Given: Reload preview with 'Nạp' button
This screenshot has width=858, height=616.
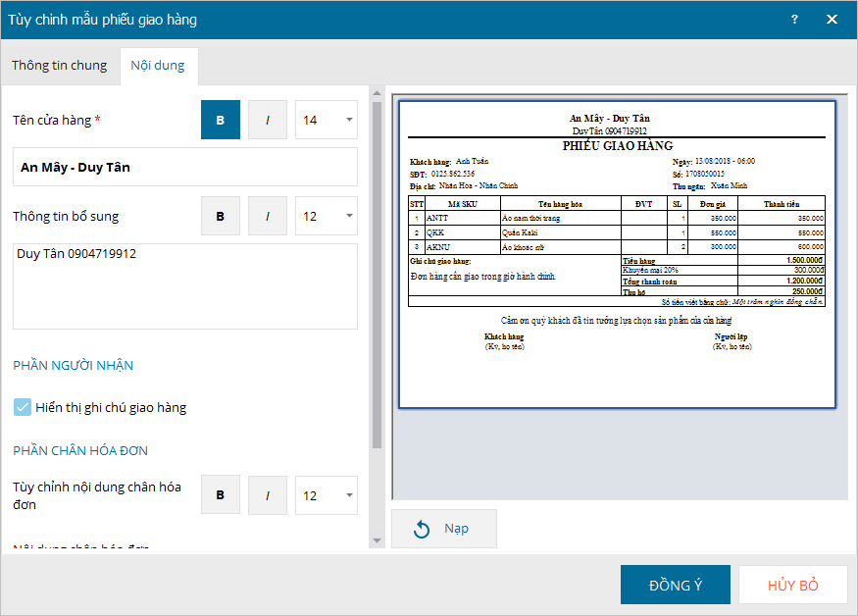Looking at the screenshot, I should tap(444, 529).
